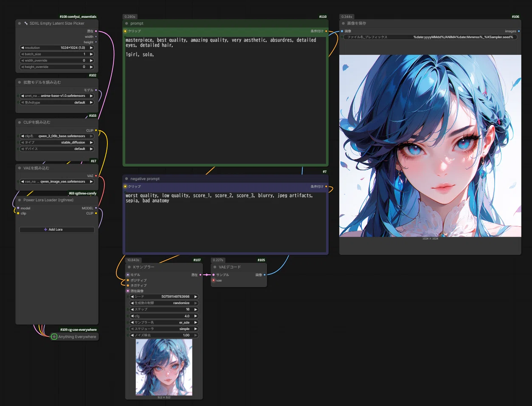Click the Anything Everywhere node icon
The image size is (532, 406).
[54, 337]
